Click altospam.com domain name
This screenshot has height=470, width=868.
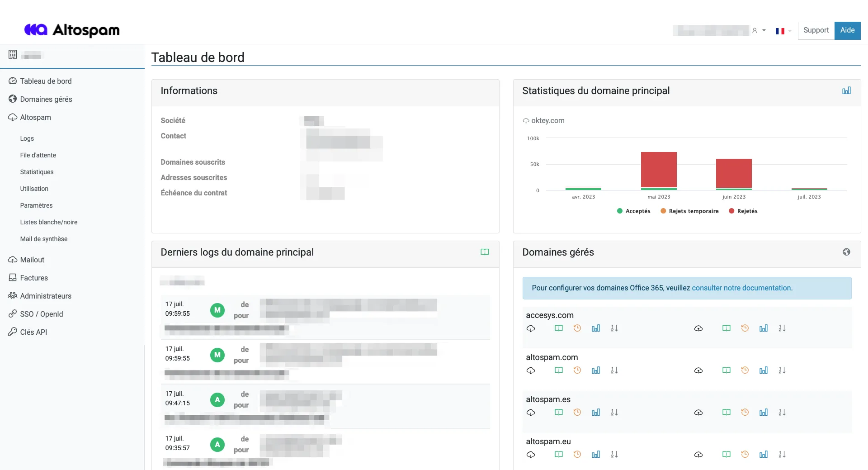click(x=552, y=358)
